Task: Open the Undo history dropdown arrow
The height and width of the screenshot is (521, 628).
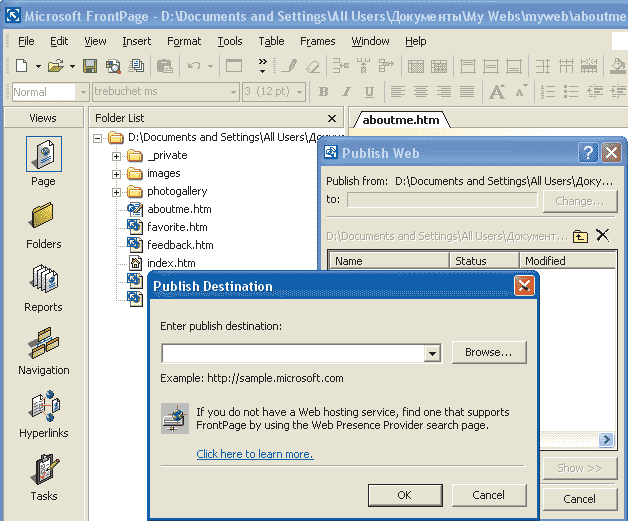Action: coord(210,66)
